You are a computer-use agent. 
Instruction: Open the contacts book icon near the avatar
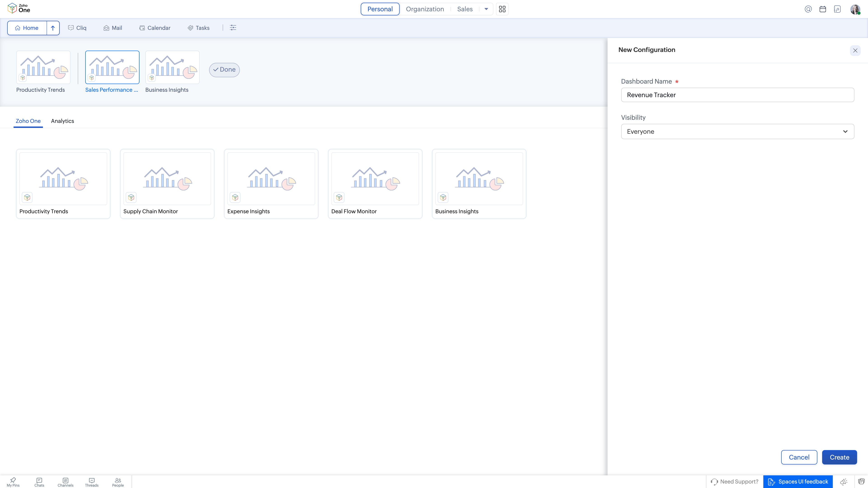click(838, 9)
